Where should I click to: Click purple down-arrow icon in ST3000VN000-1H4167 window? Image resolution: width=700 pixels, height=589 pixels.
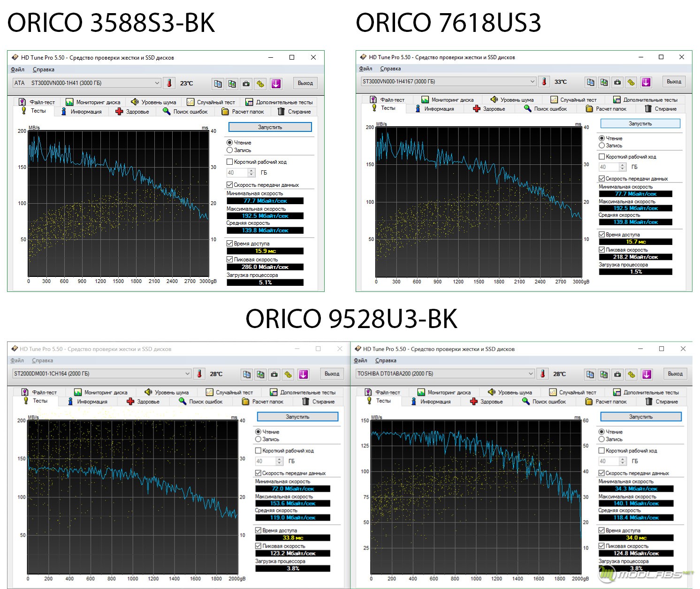pos(646,82)
